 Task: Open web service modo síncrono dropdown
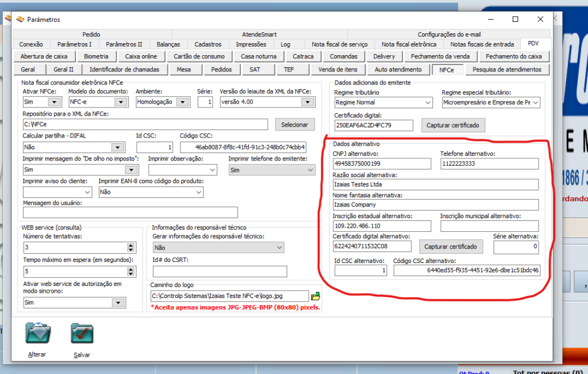(118, 303)
